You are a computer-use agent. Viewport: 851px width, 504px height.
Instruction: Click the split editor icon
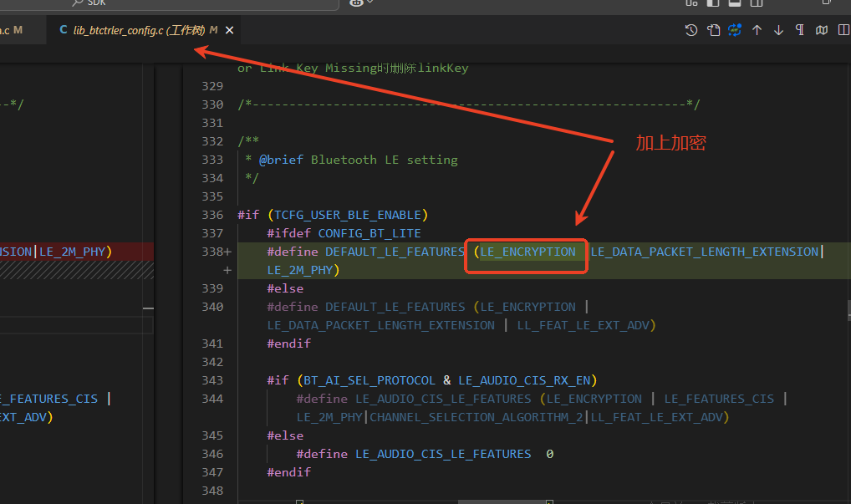coord(843,30)
